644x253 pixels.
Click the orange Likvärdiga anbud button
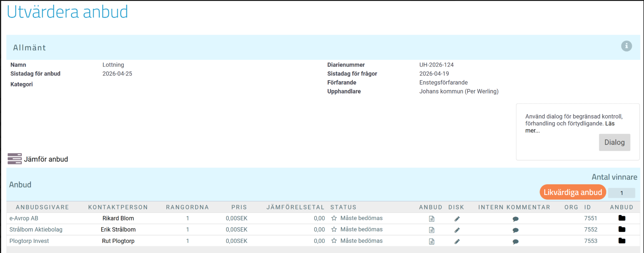572,192
